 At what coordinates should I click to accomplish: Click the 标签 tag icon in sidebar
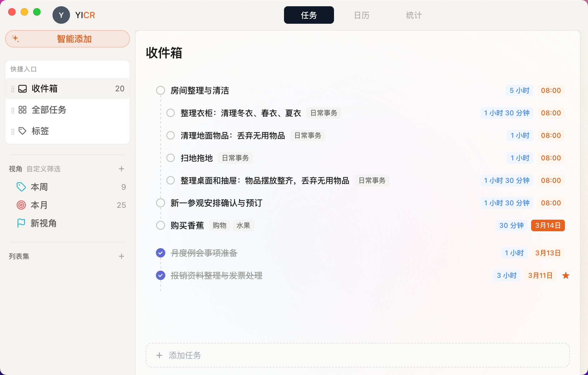tap(22, 131)
